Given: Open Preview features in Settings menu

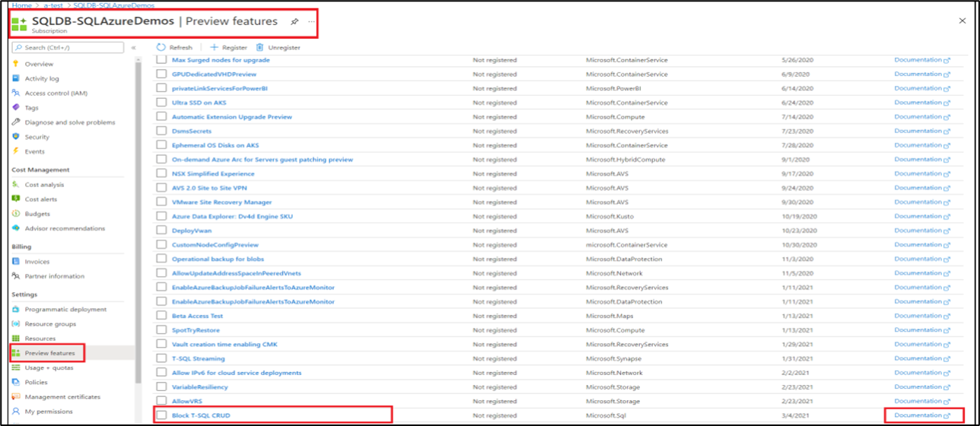Looking at the screenshot, I should [49, 353].
